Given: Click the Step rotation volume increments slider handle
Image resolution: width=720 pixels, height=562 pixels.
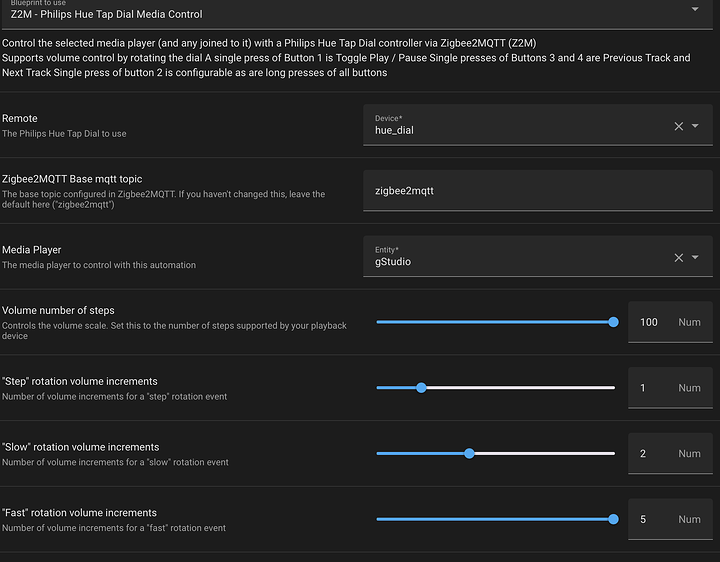Looking at the screenshot, I should [x=421, y=388].
